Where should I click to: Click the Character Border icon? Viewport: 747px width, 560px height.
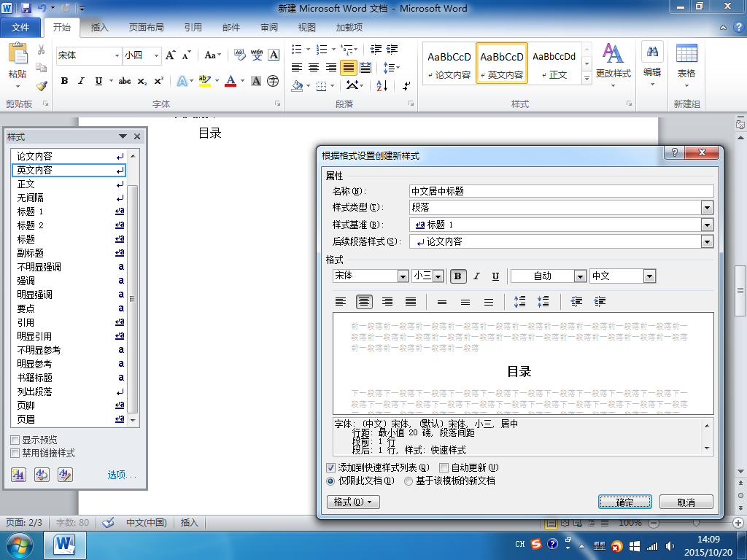[274, 55]
